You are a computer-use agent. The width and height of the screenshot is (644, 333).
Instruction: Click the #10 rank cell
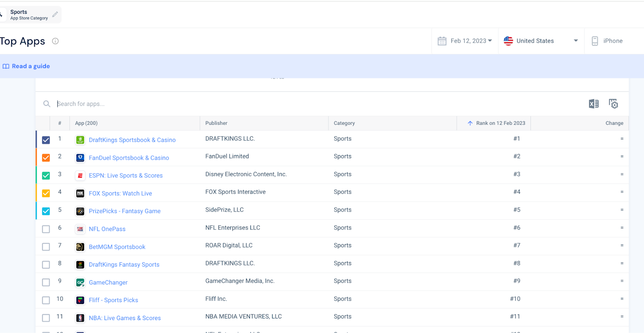pyautogui.click(x=515, y=299)
